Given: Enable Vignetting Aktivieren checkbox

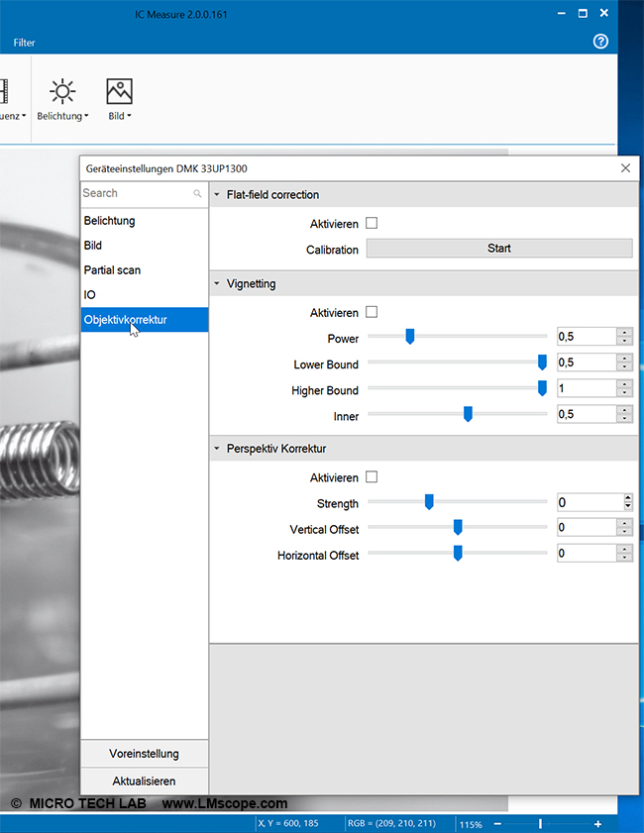Looking at the screenshot, I should 372,312.
